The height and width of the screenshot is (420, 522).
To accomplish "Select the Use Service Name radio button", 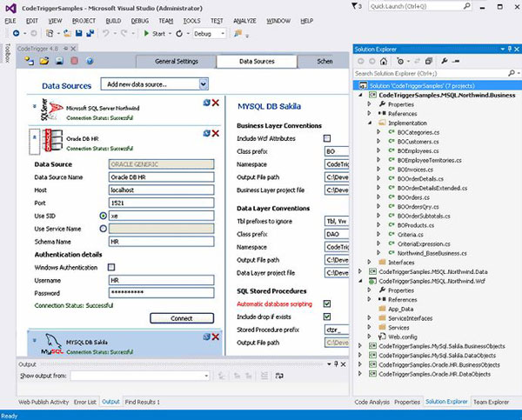I will pos(104,227).
